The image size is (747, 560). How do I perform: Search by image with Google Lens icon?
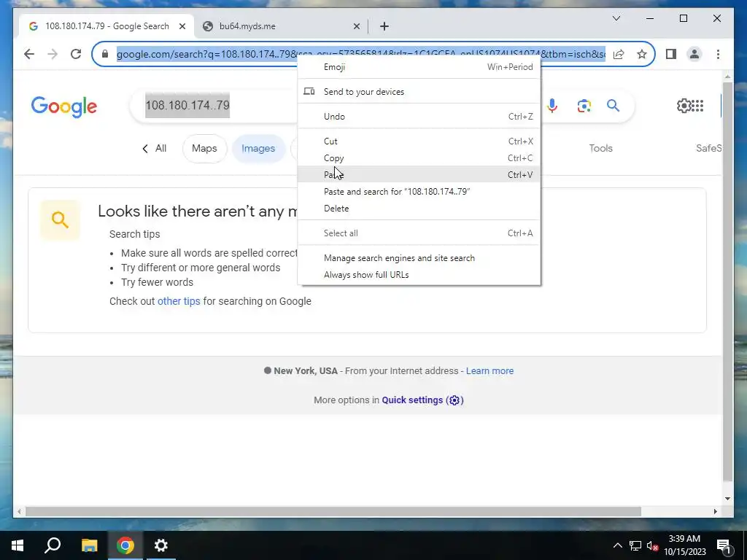pos(584,106)
